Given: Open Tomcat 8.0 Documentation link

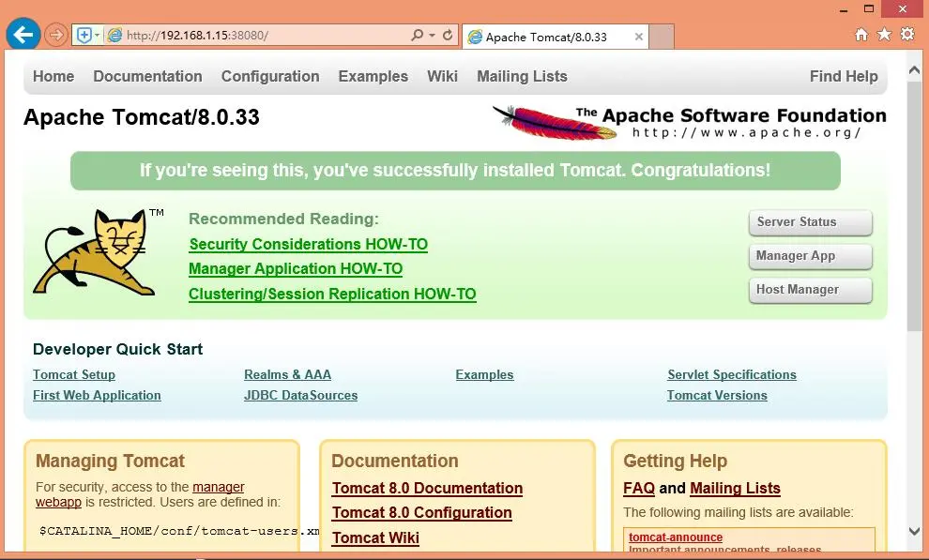Looking at the screenshot, I should (x=427, y=489).
